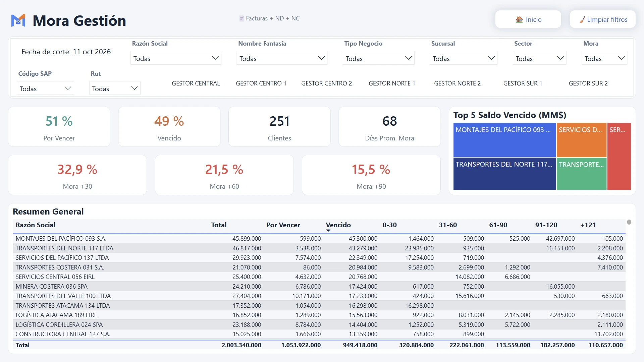Click the house icon in Inicio button
Image resolution: width=644 pixels, height=362 pixels.
(519, 19)
